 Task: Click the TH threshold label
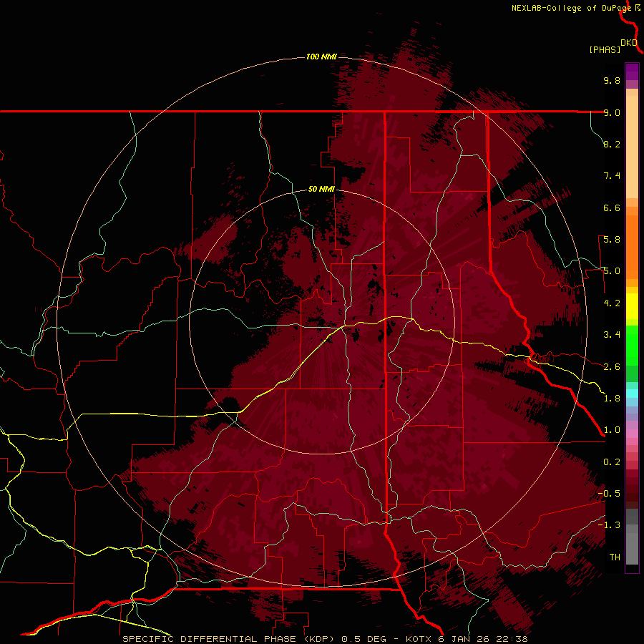(x=615, y=557)
